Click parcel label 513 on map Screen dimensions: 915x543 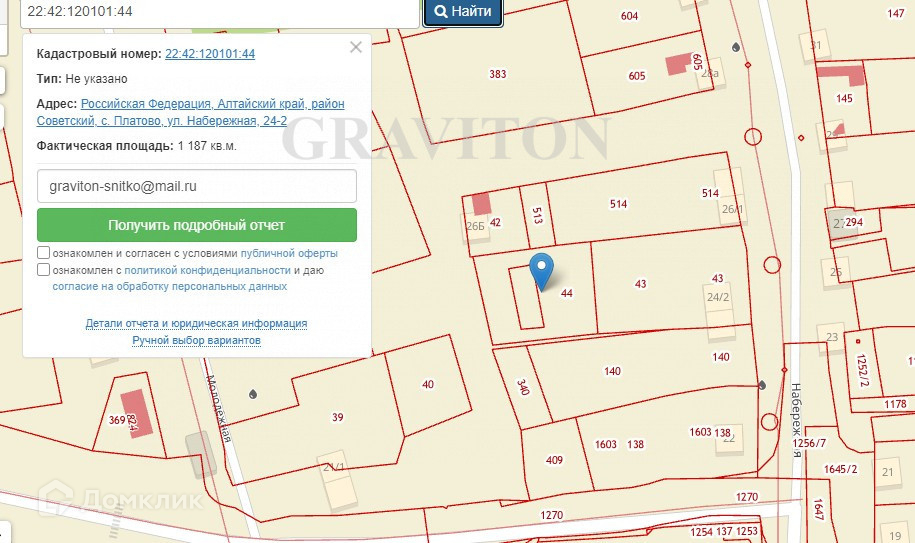[x=537, y=216]
